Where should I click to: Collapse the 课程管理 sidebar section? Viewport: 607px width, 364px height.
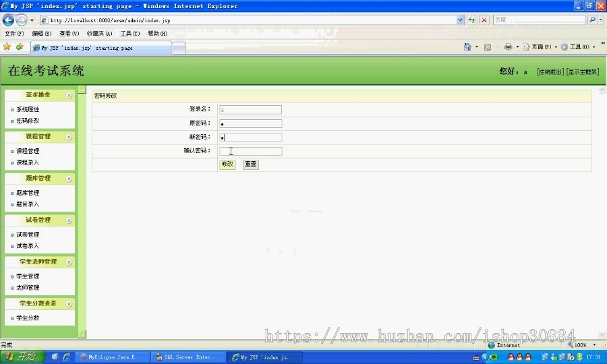[x=69, y=137]
